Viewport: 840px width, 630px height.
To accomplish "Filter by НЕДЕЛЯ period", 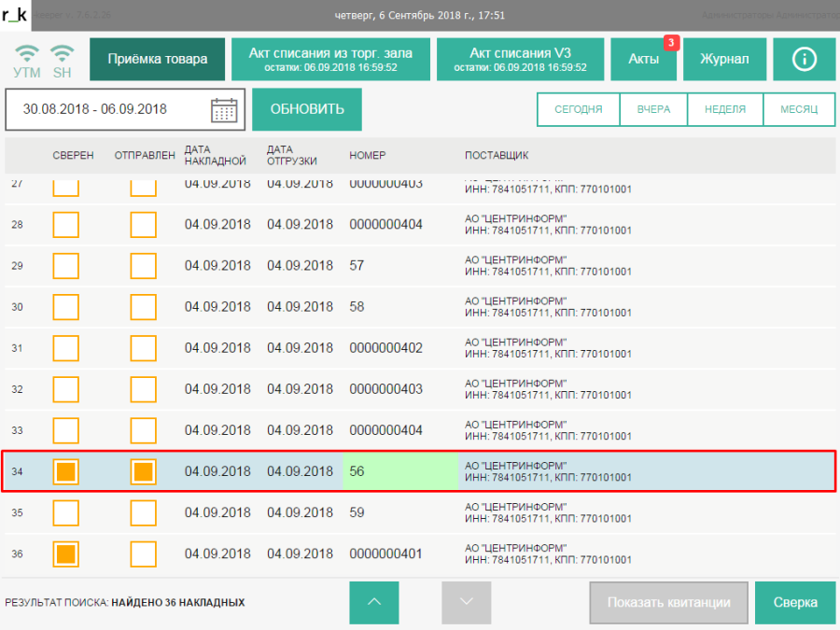I will coord(725,109).
